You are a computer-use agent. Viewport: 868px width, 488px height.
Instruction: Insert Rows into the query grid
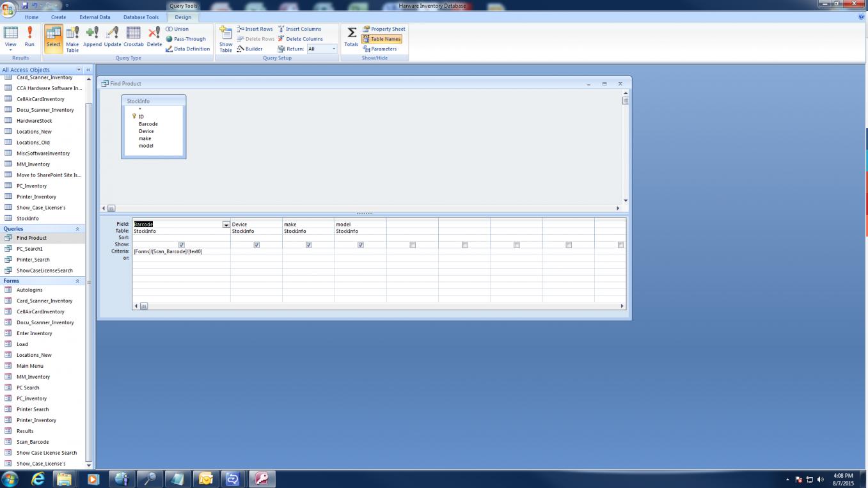[x=255, y=29]
